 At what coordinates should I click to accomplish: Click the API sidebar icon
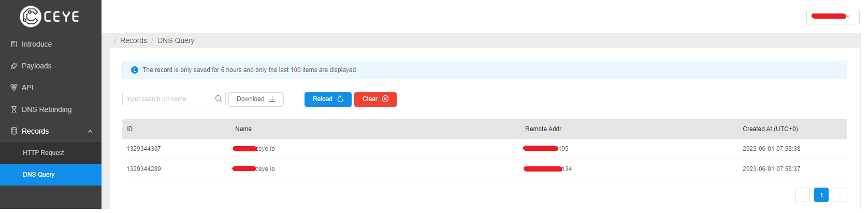pyautogui.click(x=14, y=88)
